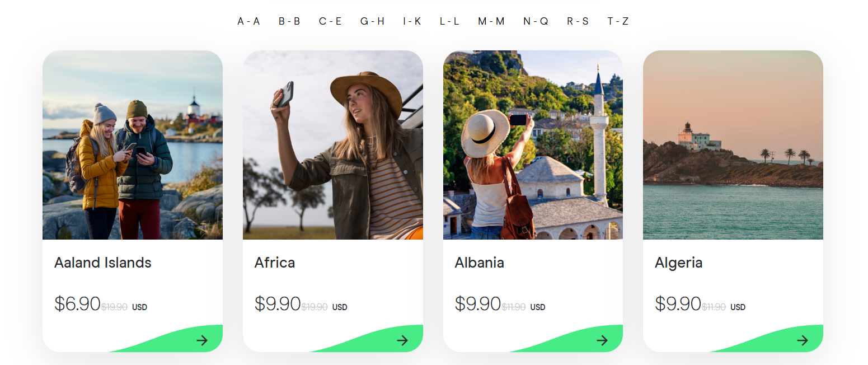The width and height of the screenshot is (868, 365).
Task: Open the N - Q country range
Action: click(x=536, y=21)
